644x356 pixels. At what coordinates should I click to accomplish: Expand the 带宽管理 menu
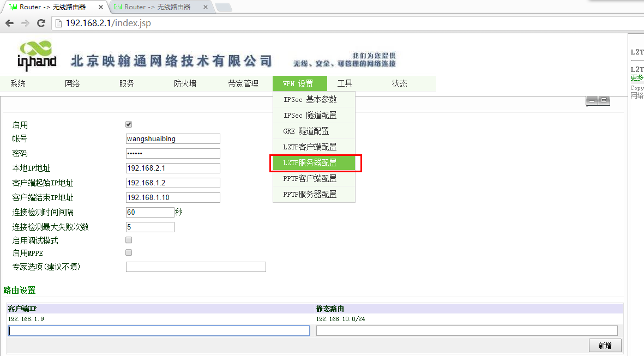tap(243, 83)
